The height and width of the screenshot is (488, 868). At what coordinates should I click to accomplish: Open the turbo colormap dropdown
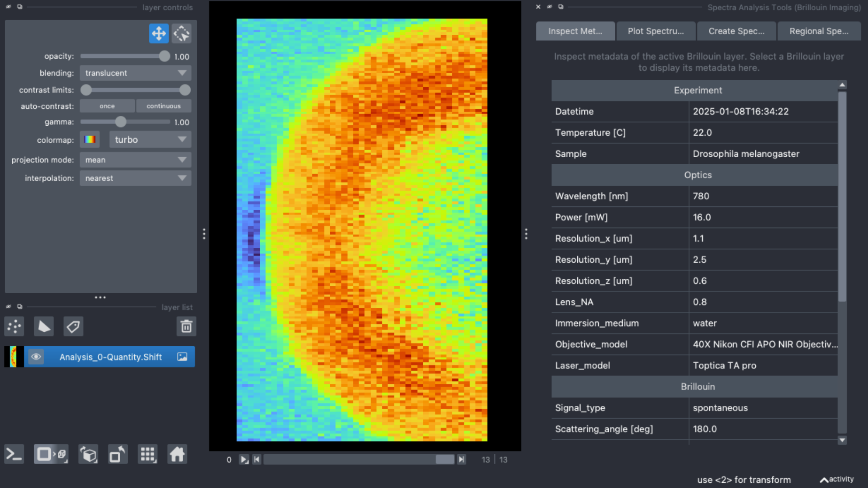[150, 140]
